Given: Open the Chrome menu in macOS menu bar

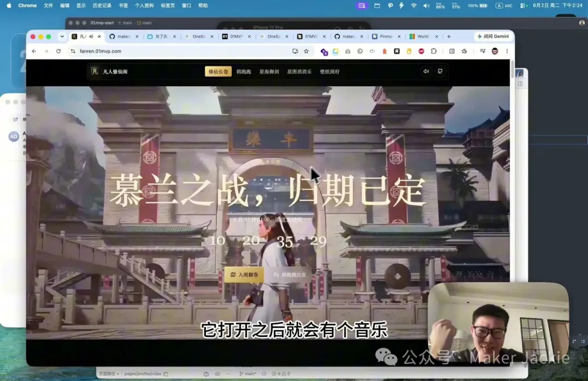Looking at the screenshot, I should [27, 5].
